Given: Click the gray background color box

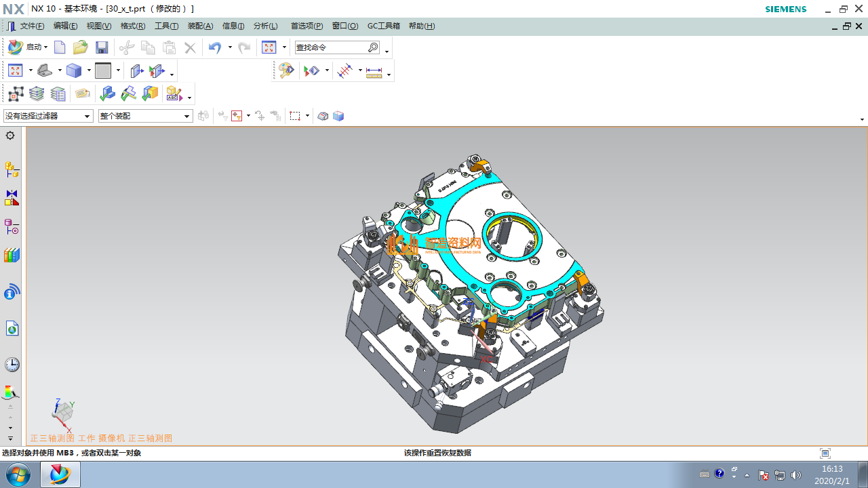Looking at the screenshot, I should tap(103, 70).
